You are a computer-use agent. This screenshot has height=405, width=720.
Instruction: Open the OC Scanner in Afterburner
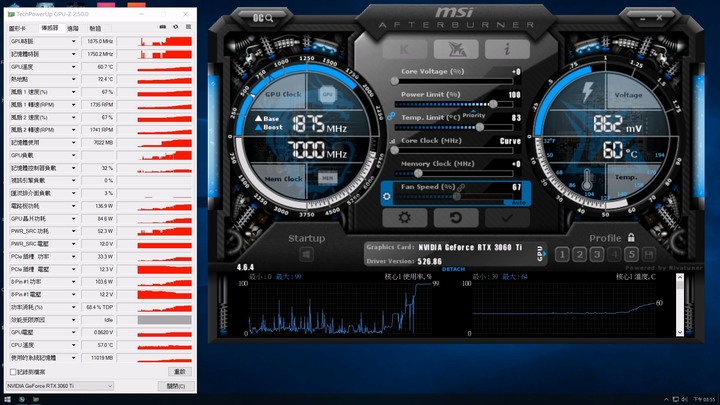point(263,18)
